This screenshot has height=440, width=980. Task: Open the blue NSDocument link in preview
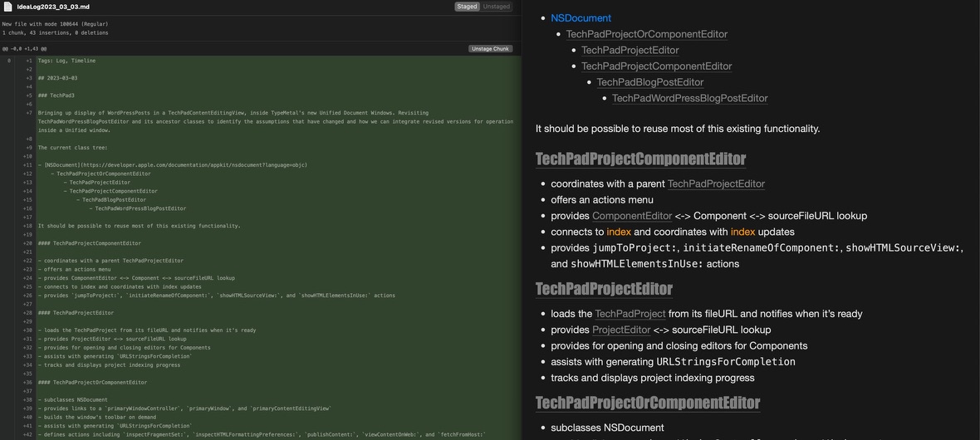pos(581,18)
